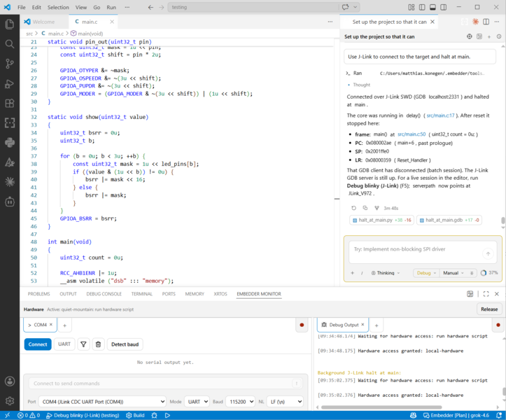
Task: Open the Selection menu
Action: (58, 7)
